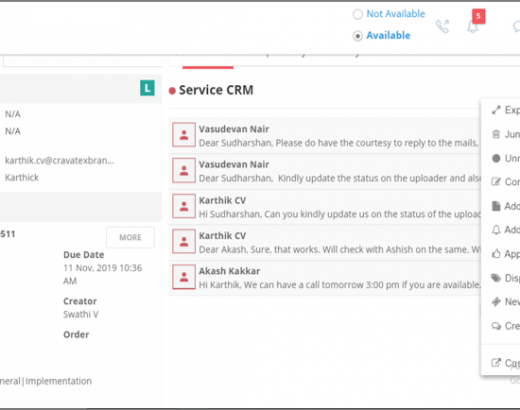Image resolution: width=520 pixels, height=410 pixels.
Task: Click the MORE button
Action: (130, 237)
